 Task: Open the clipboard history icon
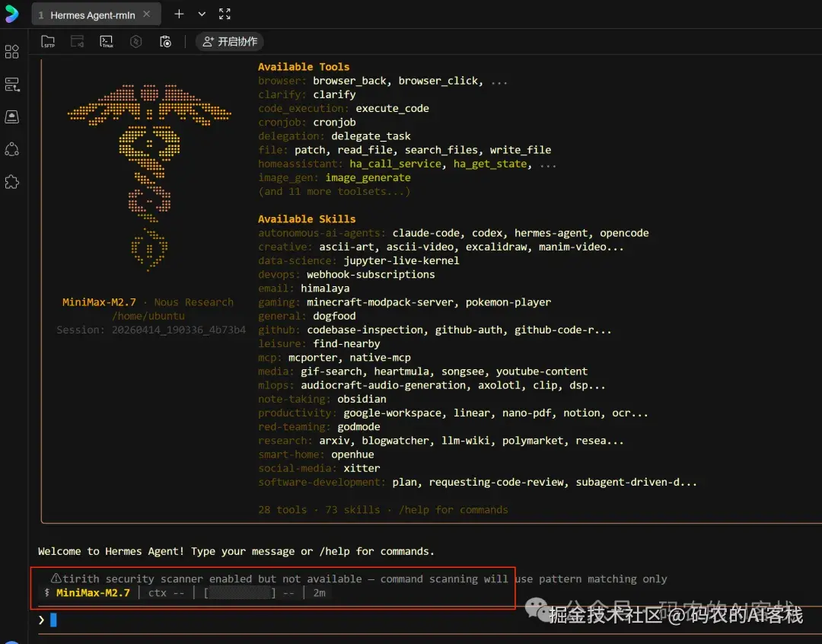(165, 42)
